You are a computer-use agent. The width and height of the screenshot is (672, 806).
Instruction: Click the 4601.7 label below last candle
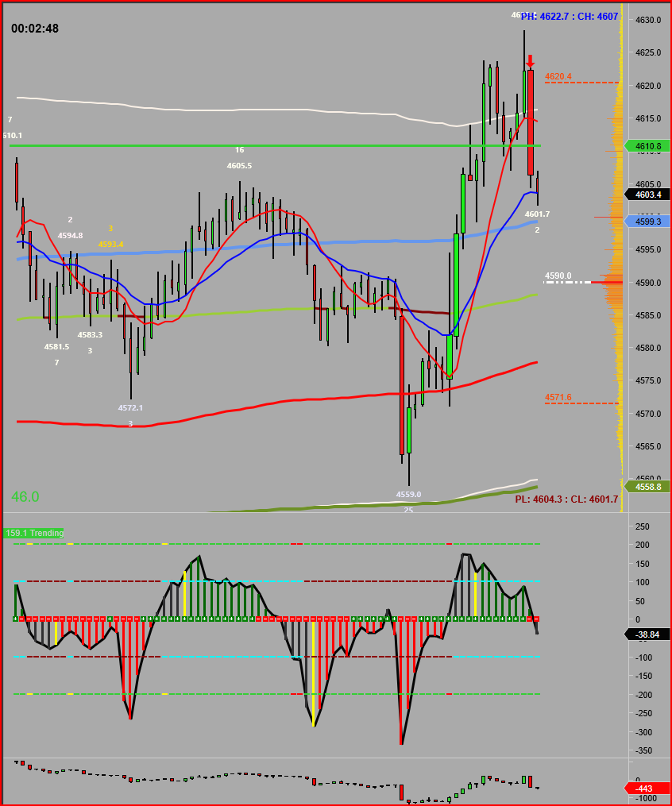537,214
